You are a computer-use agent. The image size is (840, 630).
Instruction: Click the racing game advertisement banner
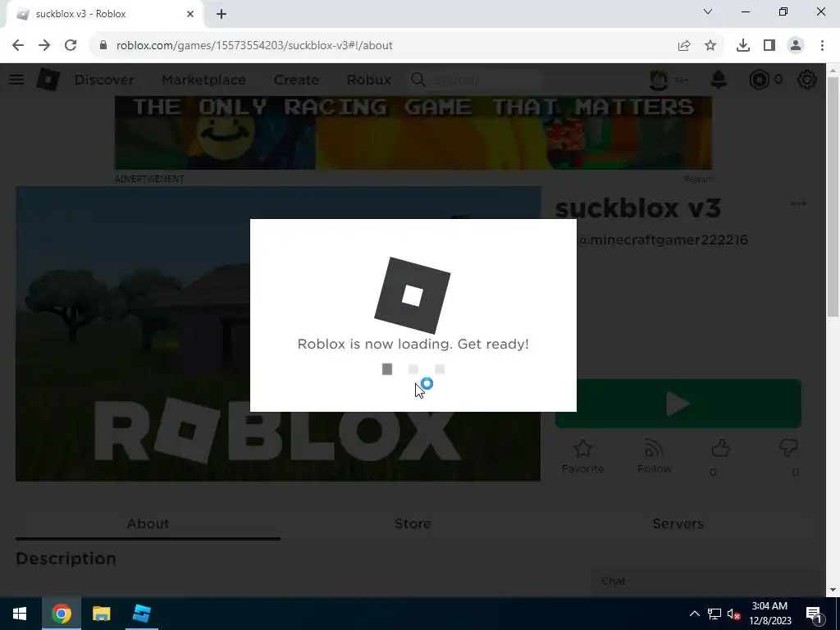(x=413, y=133)
